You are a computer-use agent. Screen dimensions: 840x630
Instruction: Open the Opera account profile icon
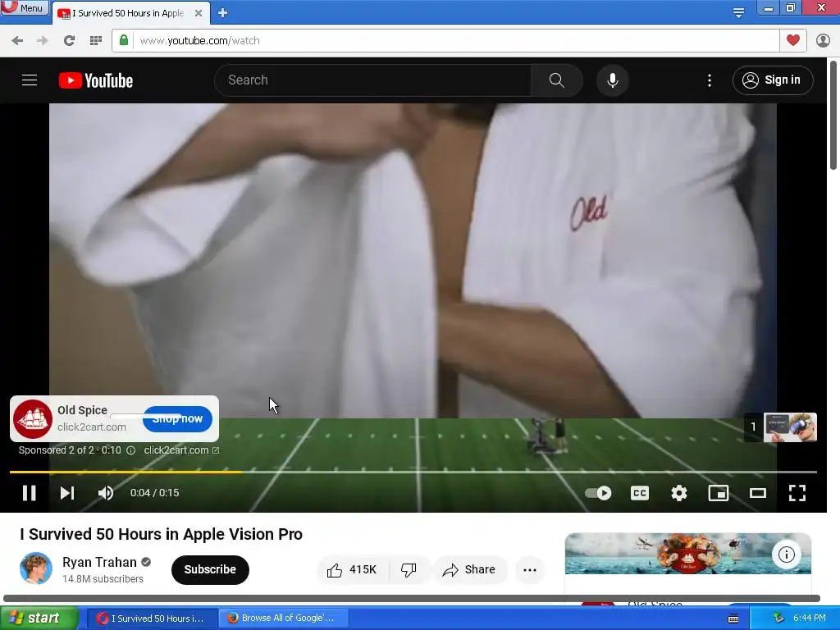click(x=823, y=41)
